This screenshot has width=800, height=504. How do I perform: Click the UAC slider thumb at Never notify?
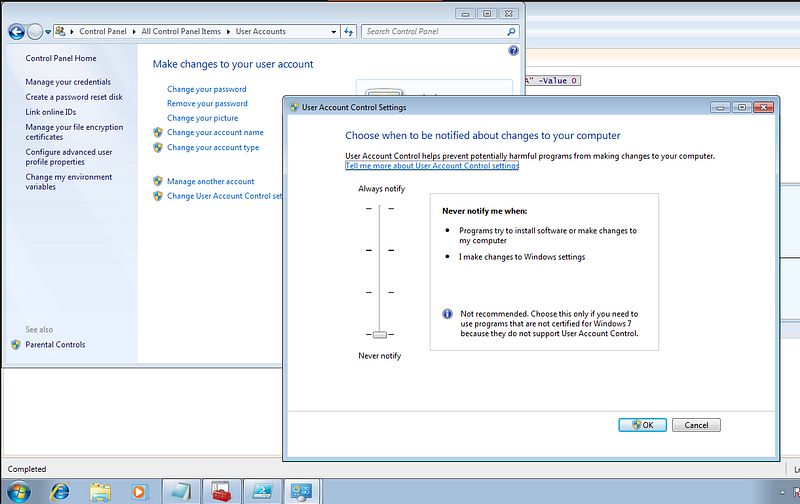click(380, 335)
